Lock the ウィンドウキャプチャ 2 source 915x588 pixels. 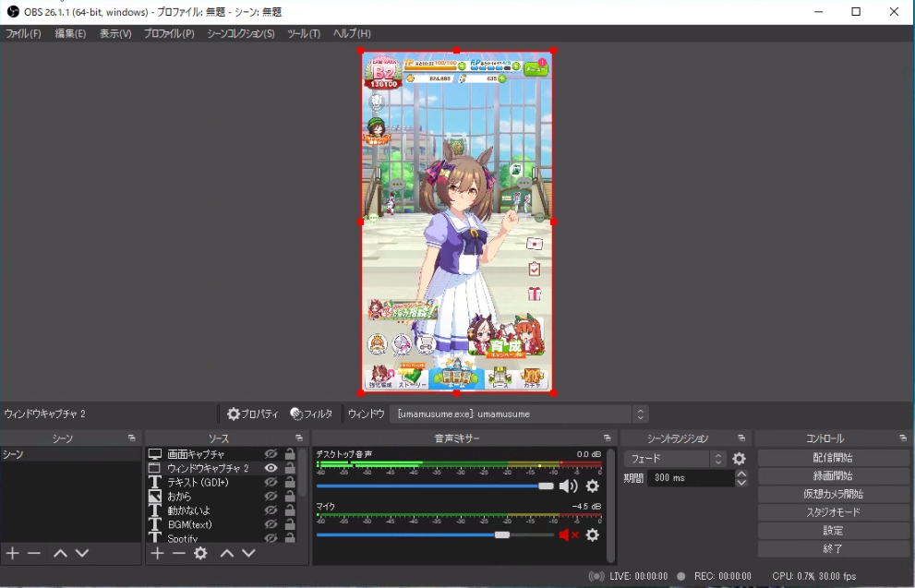[x=290, y=468]
